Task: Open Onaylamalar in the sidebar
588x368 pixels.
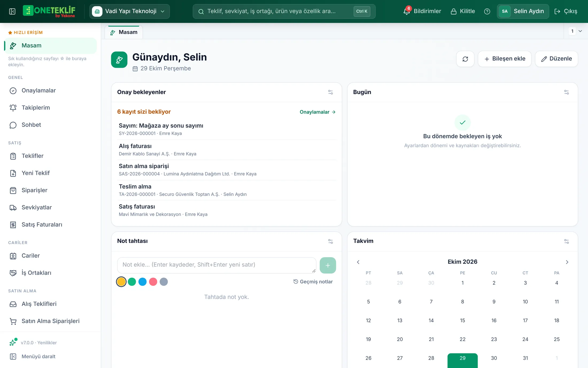Action: click(50, 90)
